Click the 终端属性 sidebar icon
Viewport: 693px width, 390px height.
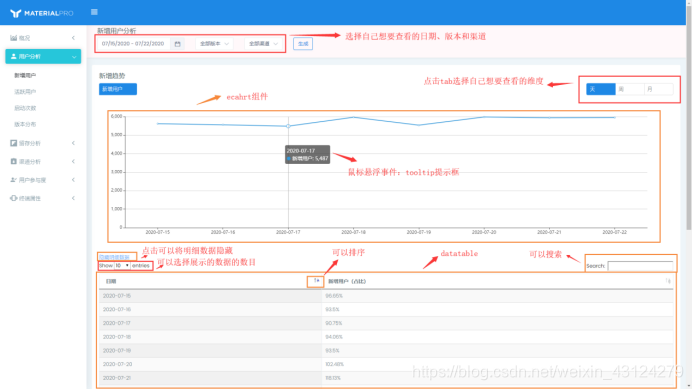pyautogui.click(x=13, y=198)
